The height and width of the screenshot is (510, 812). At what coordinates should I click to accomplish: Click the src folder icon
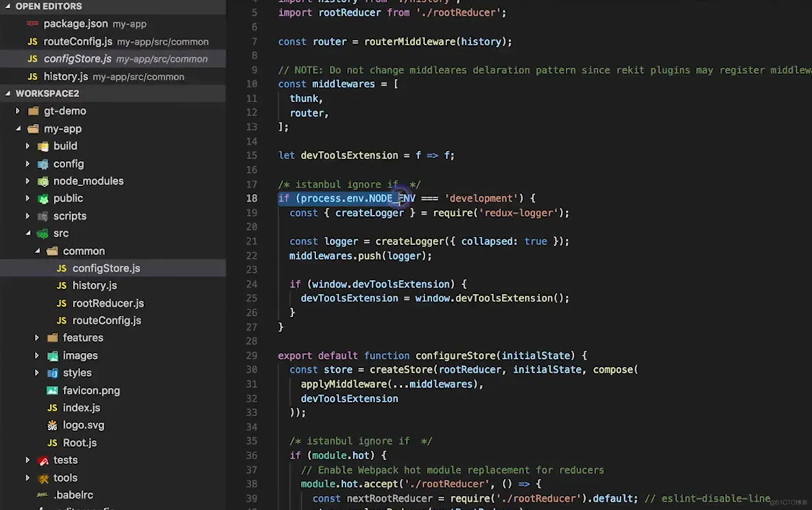(43, 234)
